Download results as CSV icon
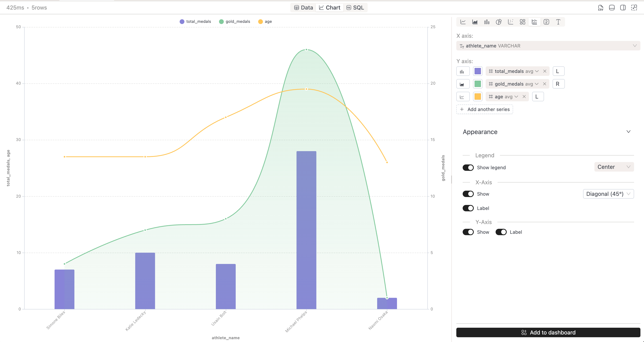The image size is (644, 342). click(x=601, y=8)
